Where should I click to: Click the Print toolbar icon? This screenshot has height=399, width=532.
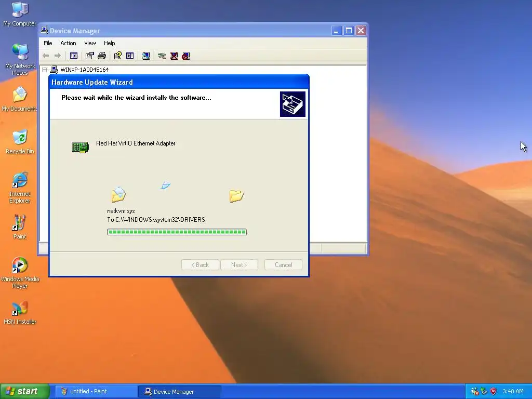click(102, 56)
